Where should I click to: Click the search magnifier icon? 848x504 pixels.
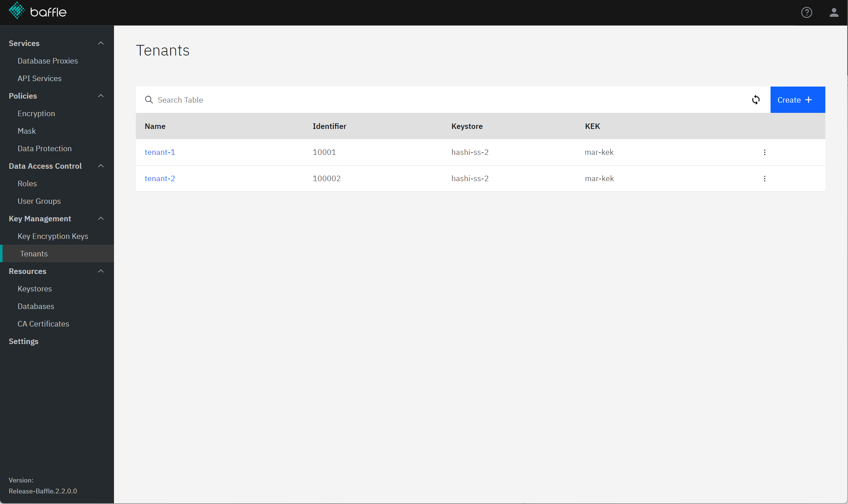coord(149,99)
